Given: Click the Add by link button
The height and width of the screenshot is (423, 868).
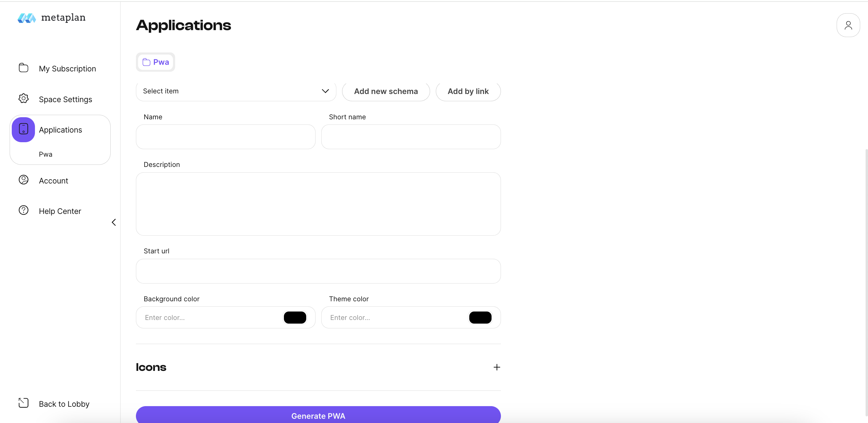Looking at the screenshot, I should (468, 91).
